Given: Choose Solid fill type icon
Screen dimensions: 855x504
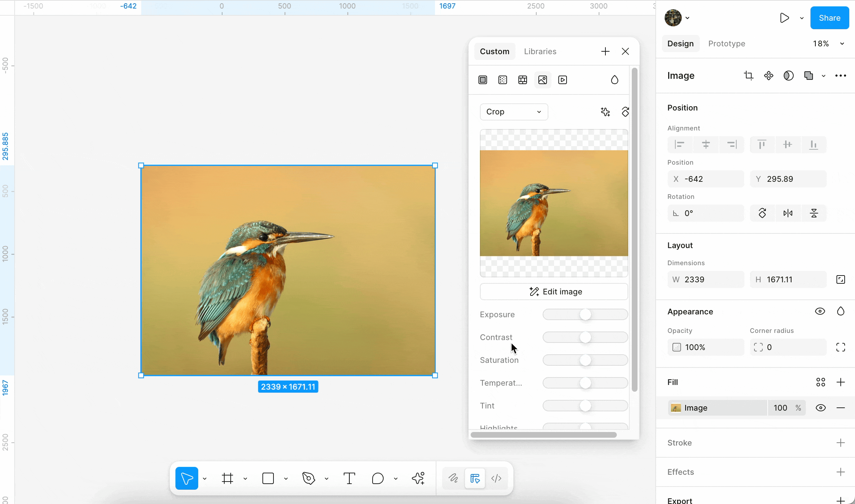Looking at the screenshot, I should click(483, 80).
